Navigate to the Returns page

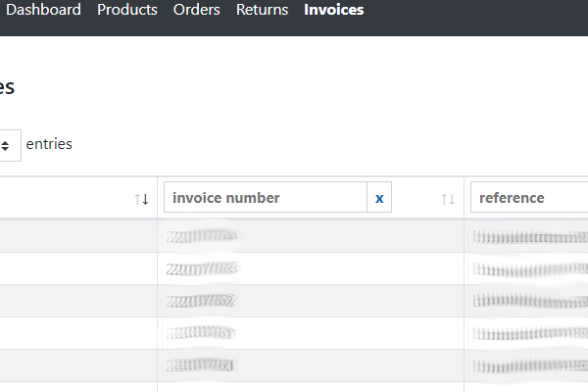(x=262, y=10)
